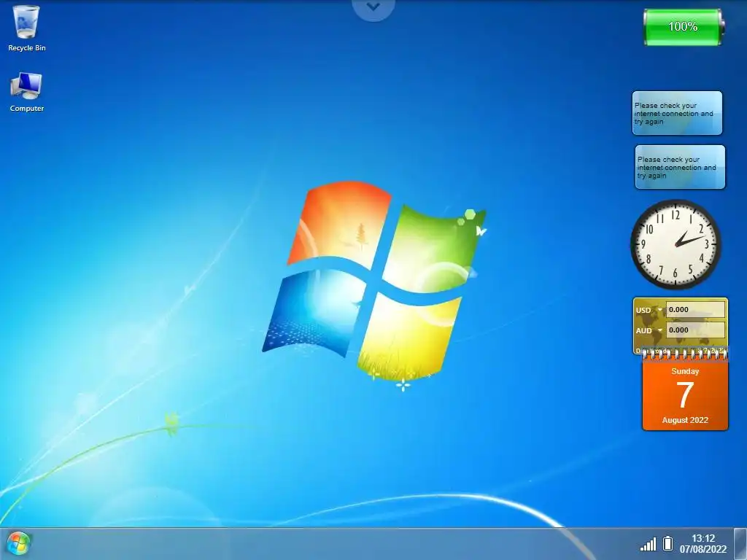
Task: Open the Windows Start orb
Action: click(x=18, y=543)
